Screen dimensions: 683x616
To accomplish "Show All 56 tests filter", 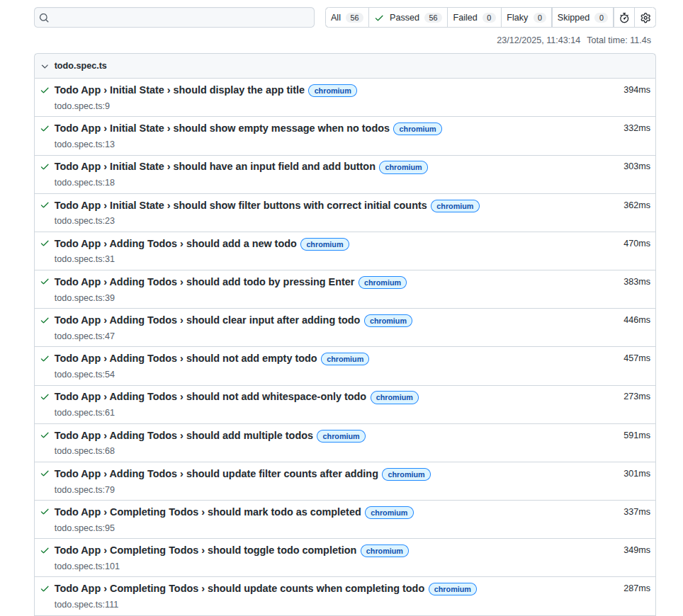I will pyautogui.click(x=346, y=18).
